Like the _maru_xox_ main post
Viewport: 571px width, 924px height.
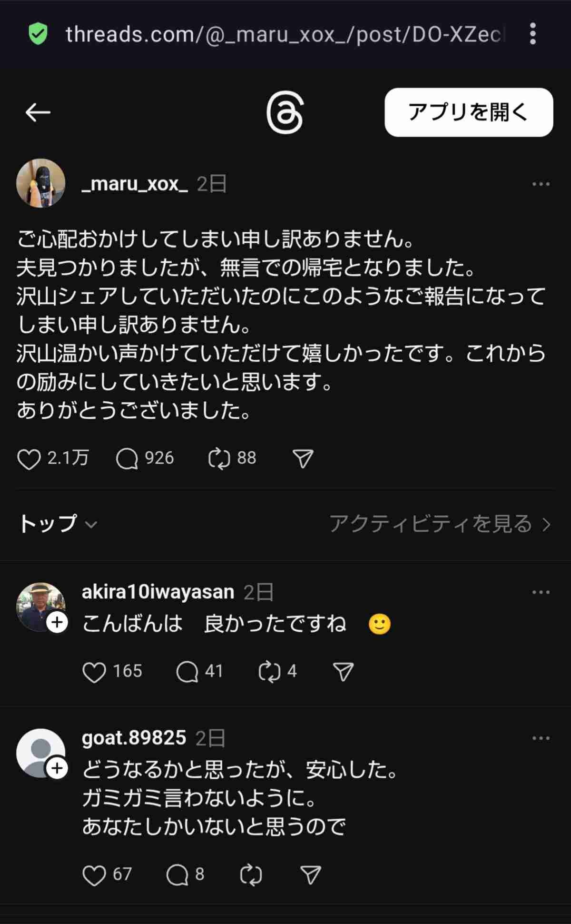(x=29, y=459)
